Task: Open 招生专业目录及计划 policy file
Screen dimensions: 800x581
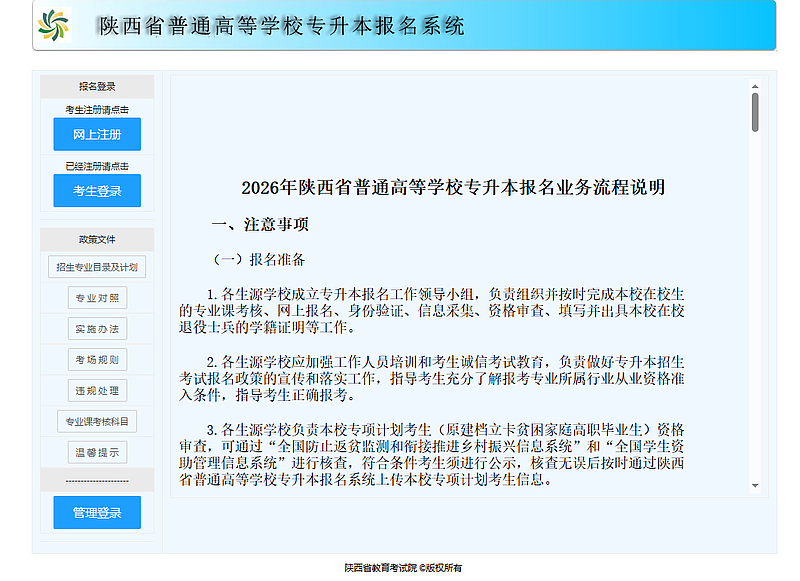Action: [x=97, y=267]
